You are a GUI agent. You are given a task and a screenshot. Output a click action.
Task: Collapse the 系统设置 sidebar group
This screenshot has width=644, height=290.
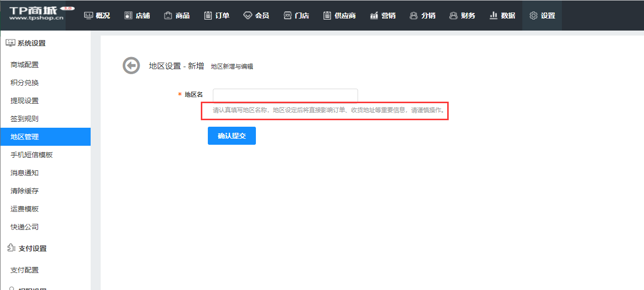tap(31, 43)
